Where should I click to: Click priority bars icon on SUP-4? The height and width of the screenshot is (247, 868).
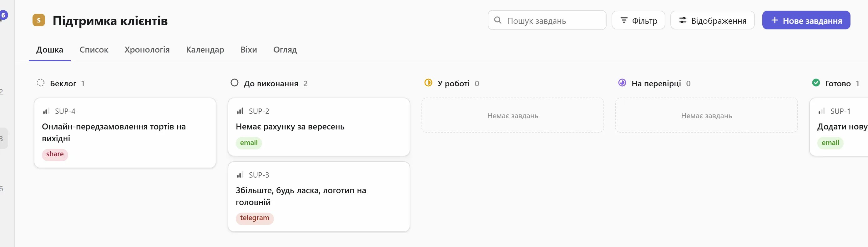(x=46, y=111)
